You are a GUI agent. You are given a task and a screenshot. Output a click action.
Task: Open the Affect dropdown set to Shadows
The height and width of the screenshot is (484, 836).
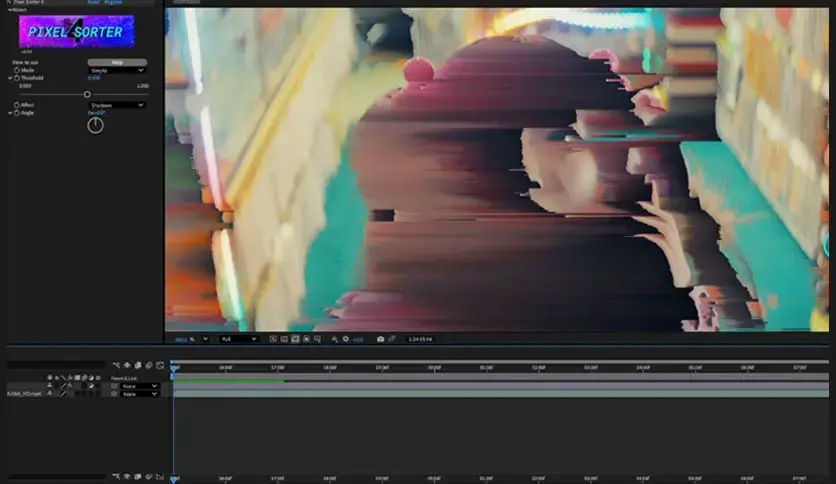click(x=117, y=105)
